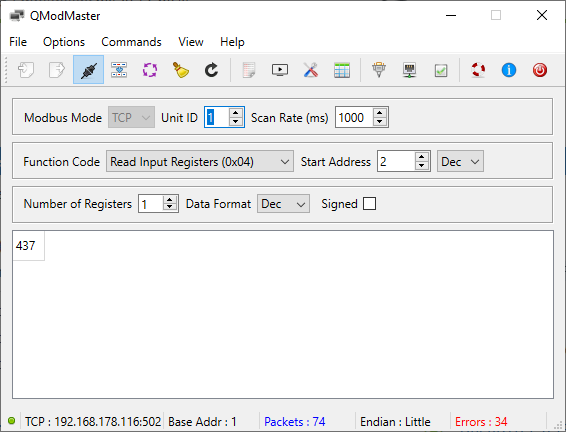Select the register cell showing 437
This screenshot has height=432, width=566.
click(x=29, y=246)
